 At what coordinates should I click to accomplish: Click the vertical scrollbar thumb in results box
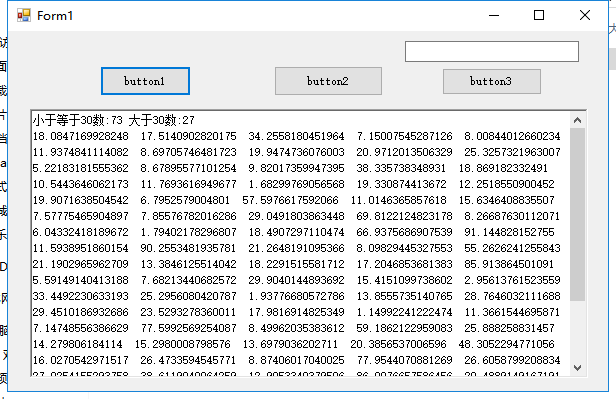[x=577, y=214]
